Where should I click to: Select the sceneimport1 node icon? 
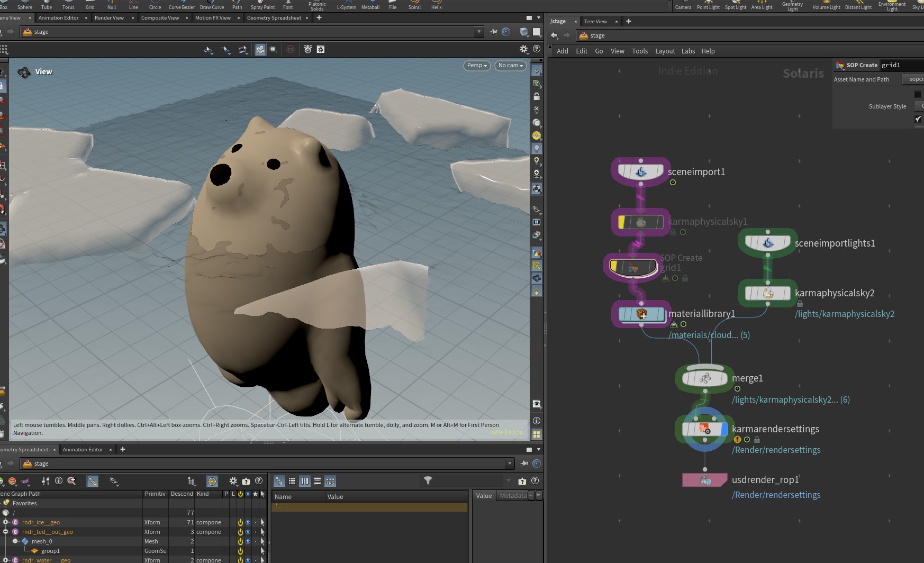pyautogui.click(x=641, y=172)
